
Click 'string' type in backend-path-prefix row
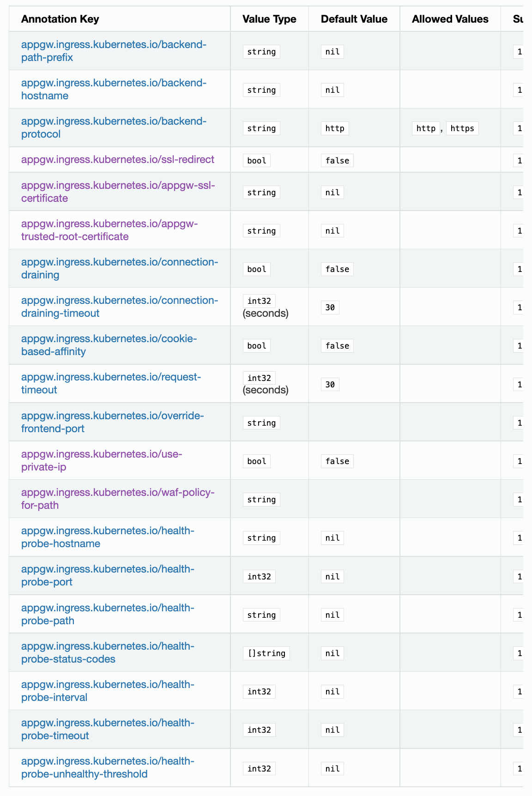pyautogui.click(x=261, y=52)
